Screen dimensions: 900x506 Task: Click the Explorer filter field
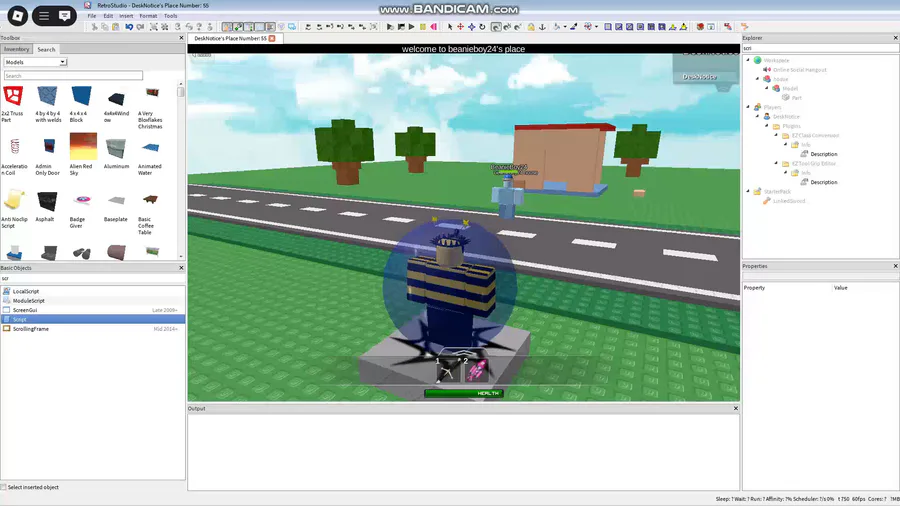[x=820, y=49]
